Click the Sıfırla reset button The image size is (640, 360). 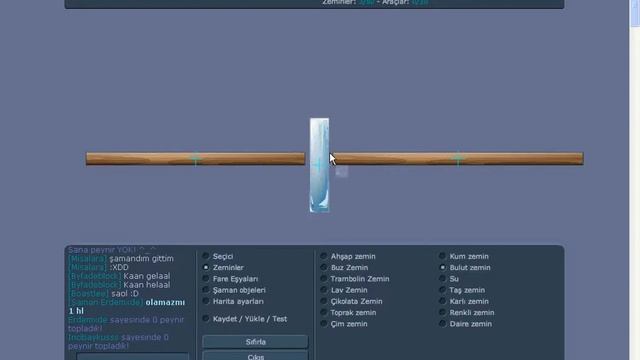pos(256,342)
